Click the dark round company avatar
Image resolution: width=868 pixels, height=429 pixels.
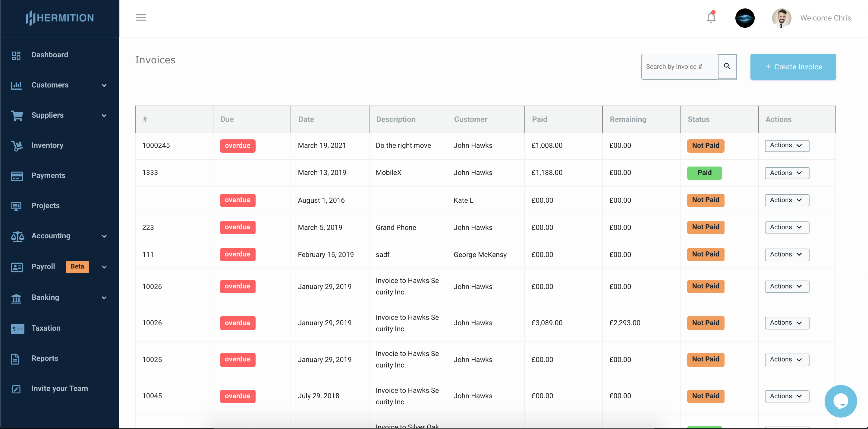click(x=744, y=18)
